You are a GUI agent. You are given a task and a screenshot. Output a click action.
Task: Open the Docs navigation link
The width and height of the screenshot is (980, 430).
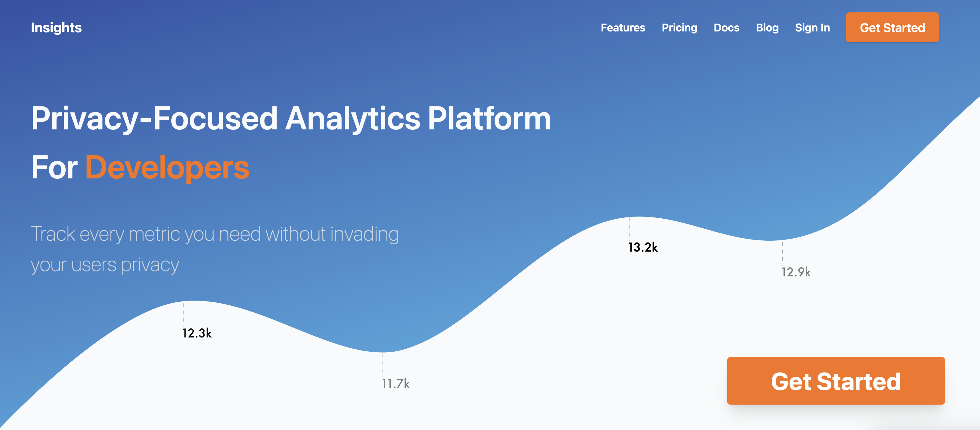pos(726,28)
